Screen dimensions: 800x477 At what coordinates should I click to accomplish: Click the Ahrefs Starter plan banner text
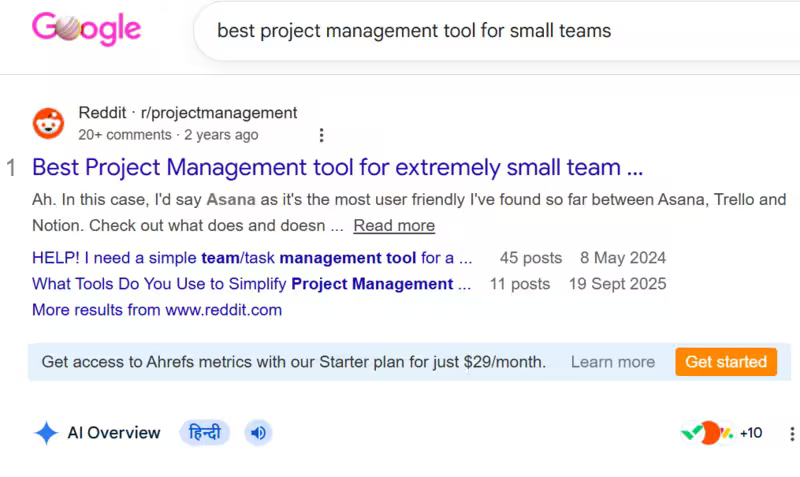click(293, 362)
